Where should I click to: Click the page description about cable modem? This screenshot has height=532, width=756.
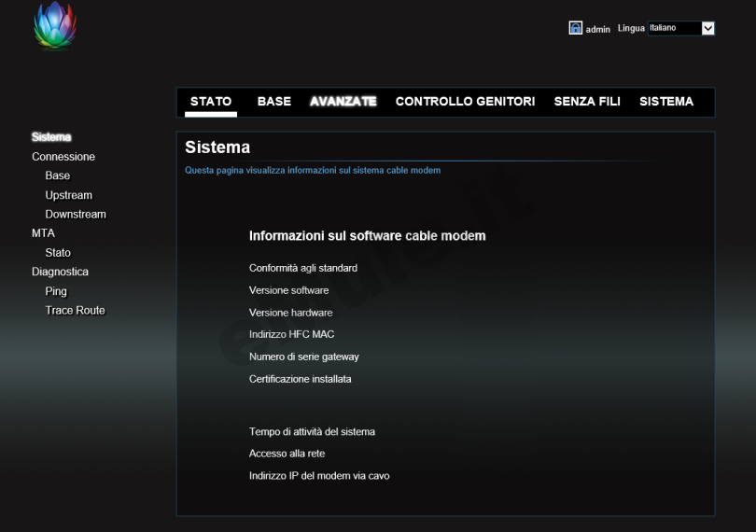pyautogui.click(x=313, y=170)
